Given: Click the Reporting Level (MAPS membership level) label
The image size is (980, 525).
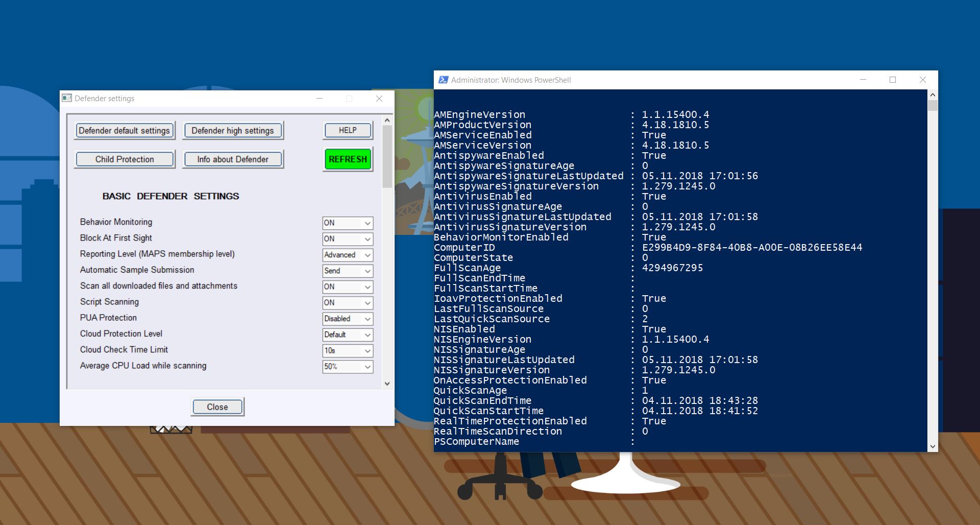Looking at the screenshot, I should pyautogui.click(x=157, y=254).
